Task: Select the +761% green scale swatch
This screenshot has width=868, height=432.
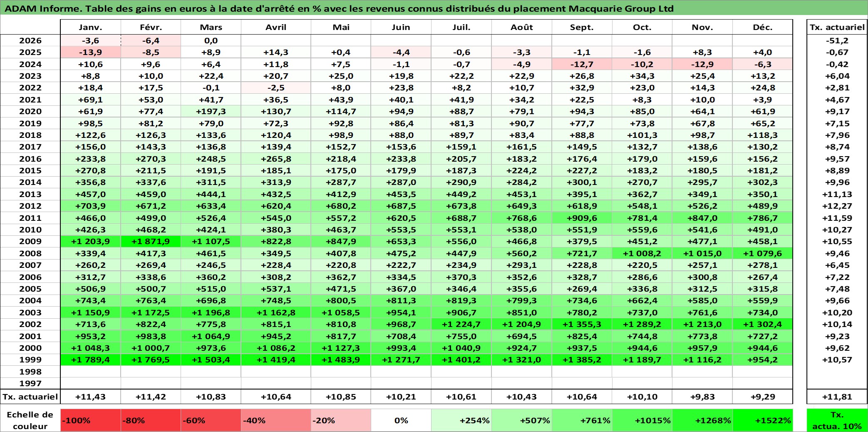Action: click(582, 420)
